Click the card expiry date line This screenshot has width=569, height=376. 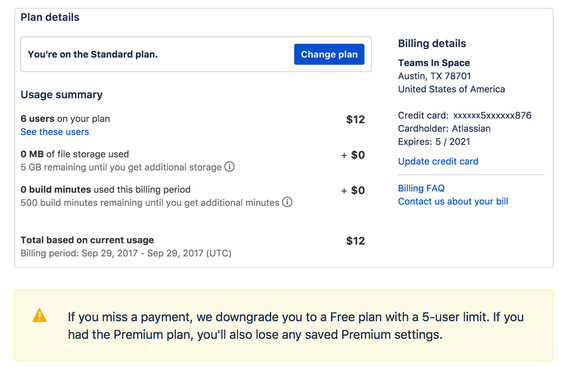[434, 142]
